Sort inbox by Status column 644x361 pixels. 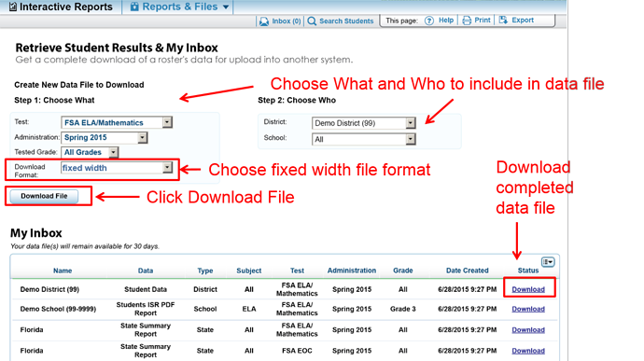coord(528,271)
